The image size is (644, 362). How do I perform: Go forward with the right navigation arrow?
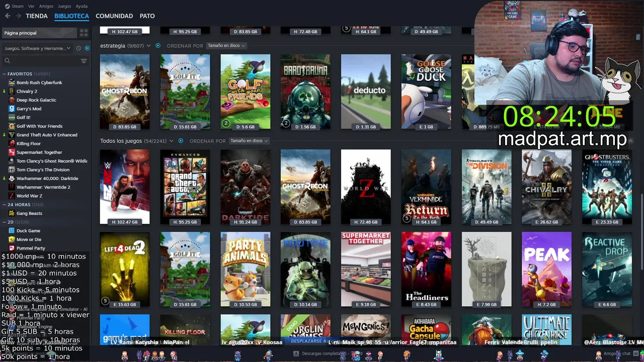(18, 16)
